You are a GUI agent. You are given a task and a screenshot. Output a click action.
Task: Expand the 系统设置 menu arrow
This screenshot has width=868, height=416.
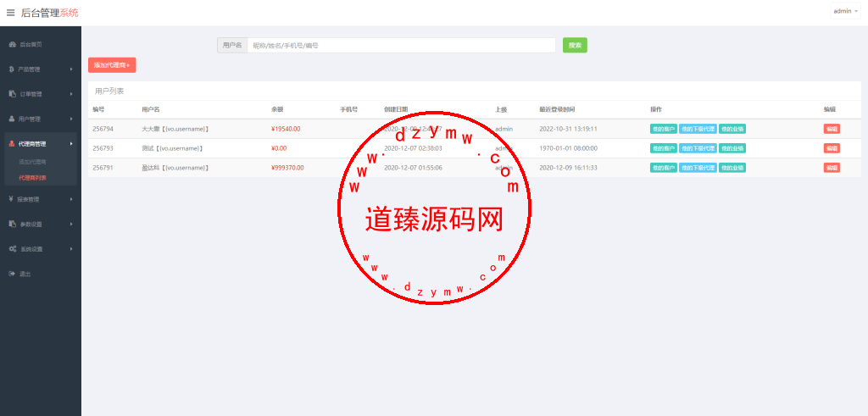(71, 249)
